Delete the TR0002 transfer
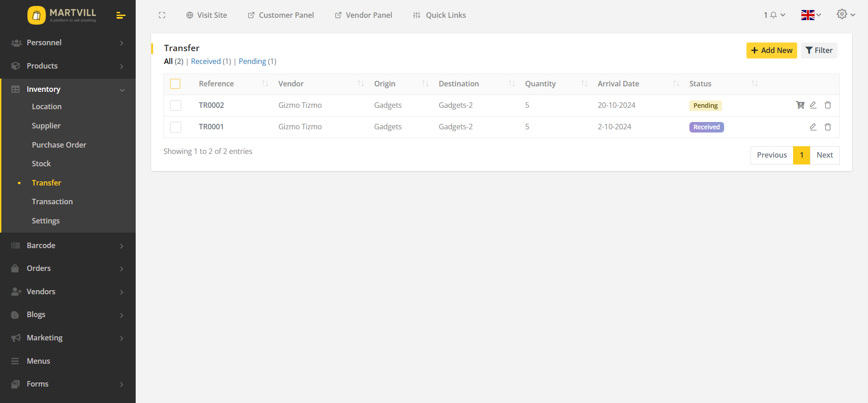Screen dimensions: 868x403 [x=828, y=105]
